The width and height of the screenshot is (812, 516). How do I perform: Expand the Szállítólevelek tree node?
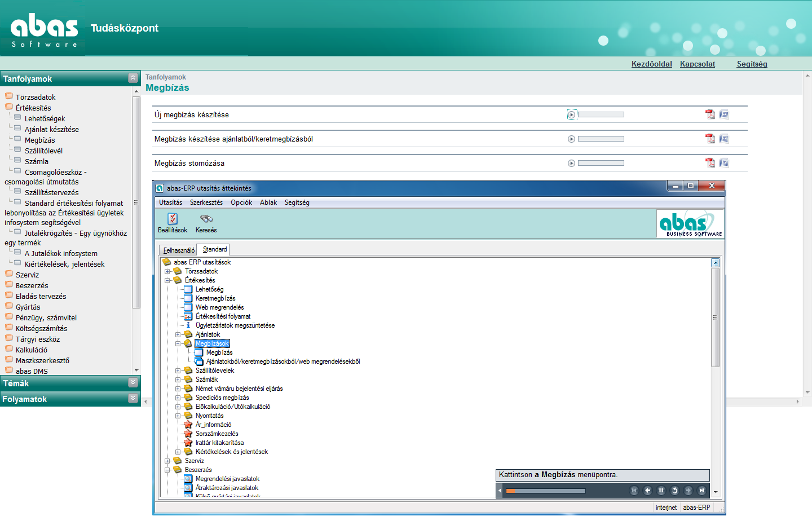pyautogui.click(x=178, y=371)
